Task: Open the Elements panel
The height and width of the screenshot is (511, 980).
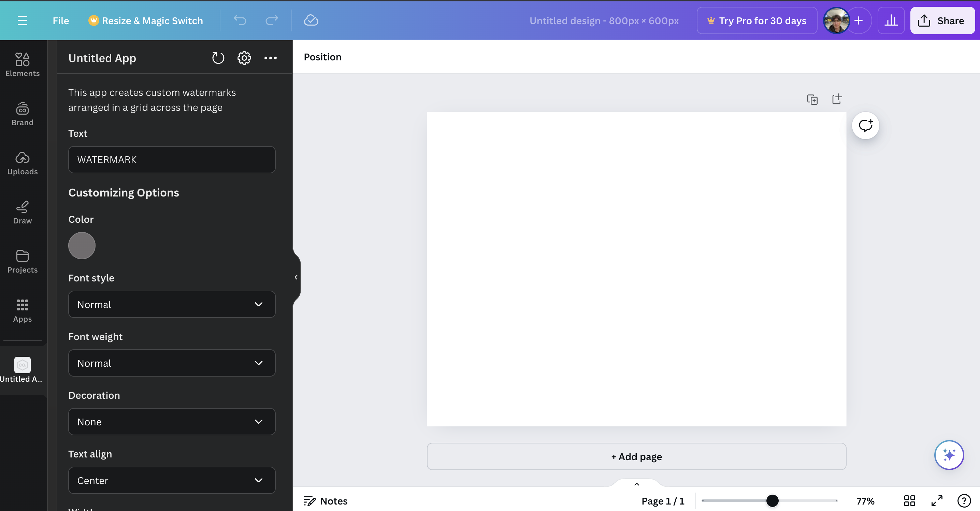Action: (23, 64)
